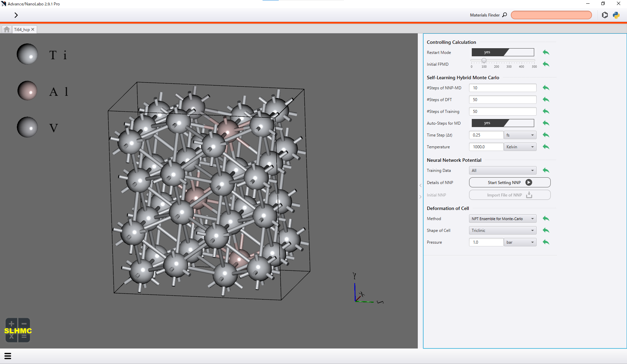The image size is (627, 364).
Task: Close the Ti64_hcp tab
Action: click(33, 29)
